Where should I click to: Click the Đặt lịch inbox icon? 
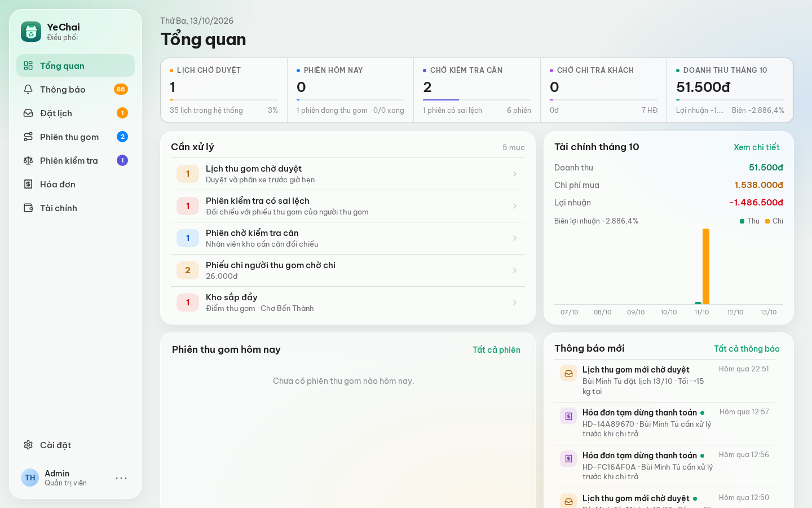(28, 113)
